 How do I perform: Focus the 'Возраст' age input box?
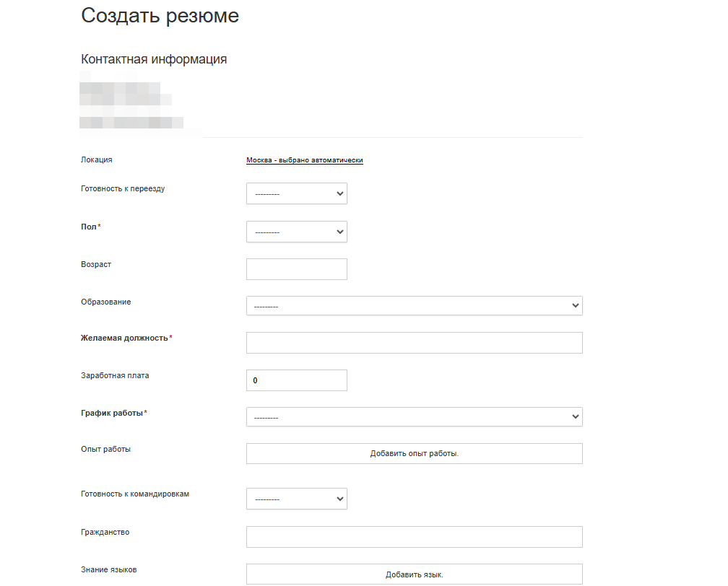pyautogui.click(x=296, y=269)
